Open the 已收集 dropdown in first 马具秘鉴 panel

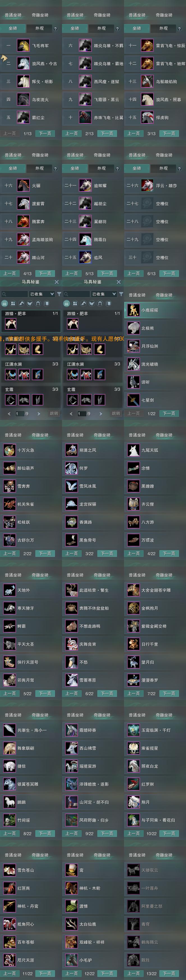pyautogui.click(x=42, y=294)
